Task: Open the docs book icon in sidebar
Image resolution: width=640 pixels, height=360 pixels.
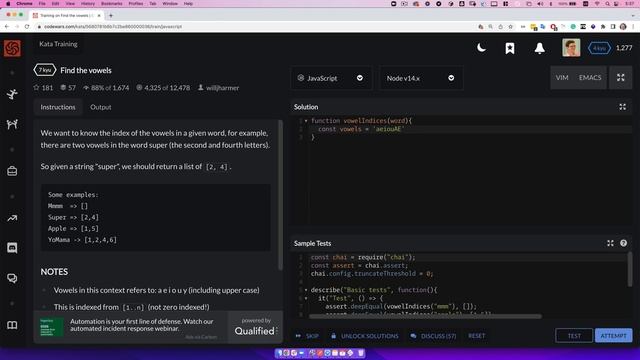Action: click(12, 325)
